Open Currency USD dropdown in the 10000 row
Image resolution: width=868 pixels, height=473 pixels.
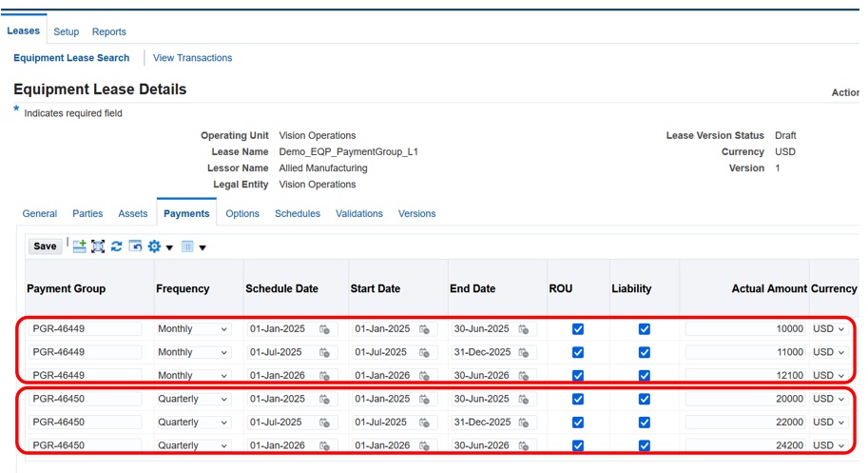tap(829, 329)
